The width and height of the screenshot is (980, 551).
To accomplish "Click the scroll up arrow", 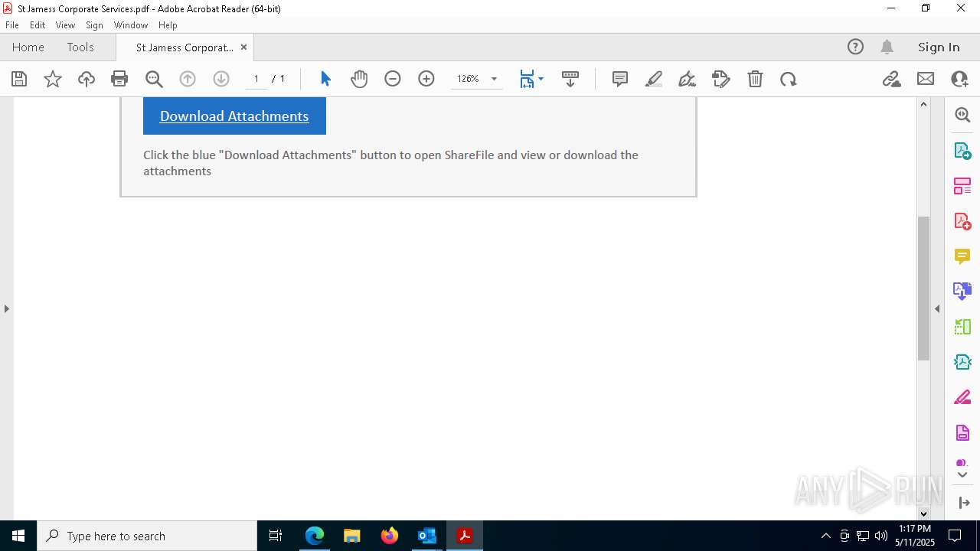I will pyautogui.click(x=923, y=104).
